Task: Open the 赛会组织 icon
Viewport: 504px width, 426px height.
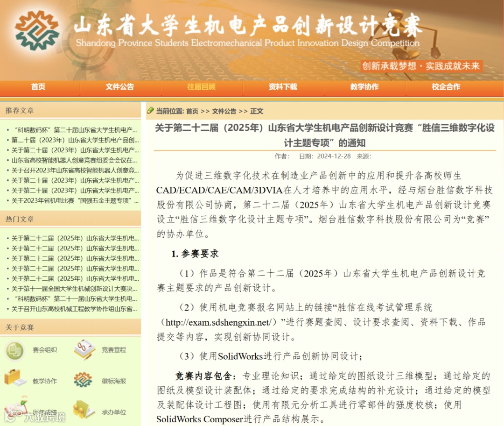Action: (14, 350)
